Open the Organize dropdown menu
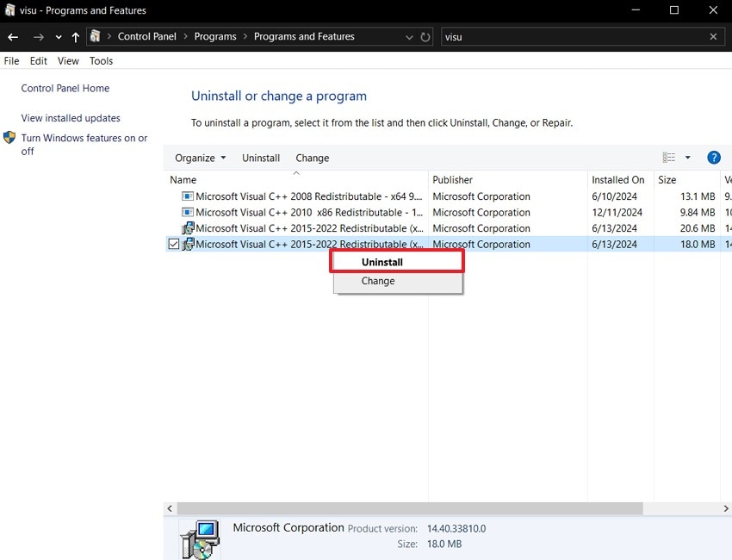The width and height of the screenshot is (732, 560). pyautogui.click(x=200, y=158)
